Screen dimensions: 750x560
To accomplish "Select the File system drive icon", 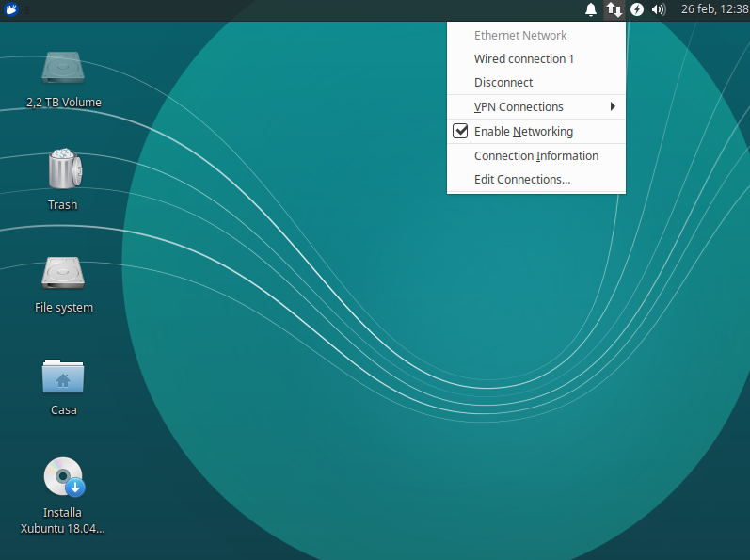I will (x=63, y=273).
